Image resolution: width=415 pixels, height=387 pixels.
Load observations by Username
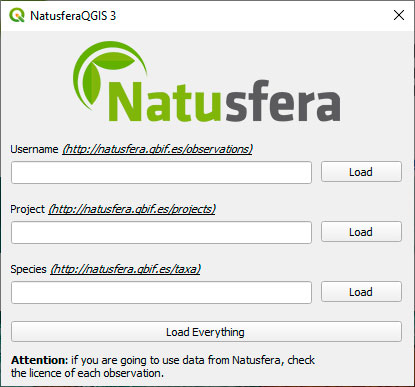pyautogui.click(x=361, y=172)
